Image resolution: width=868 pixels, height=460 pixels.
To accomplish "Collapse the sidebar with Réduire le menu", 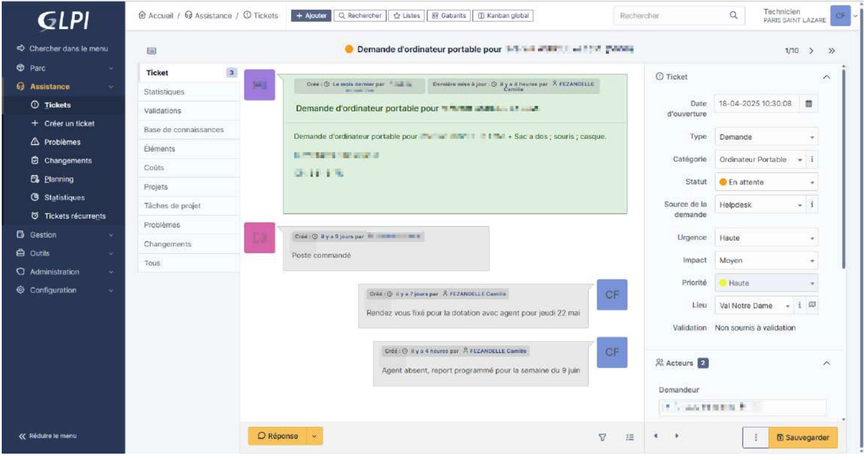I will [x=51, y=436].
